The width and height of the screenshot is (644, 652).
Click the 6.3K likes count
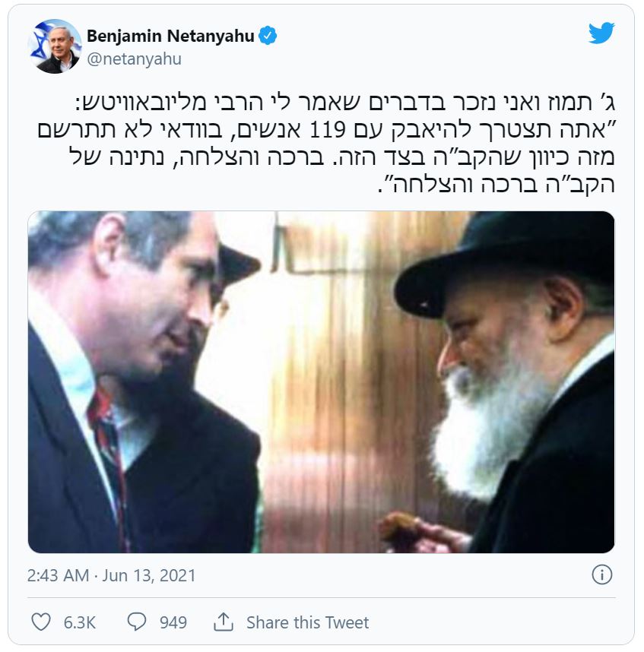pos(80,622)
